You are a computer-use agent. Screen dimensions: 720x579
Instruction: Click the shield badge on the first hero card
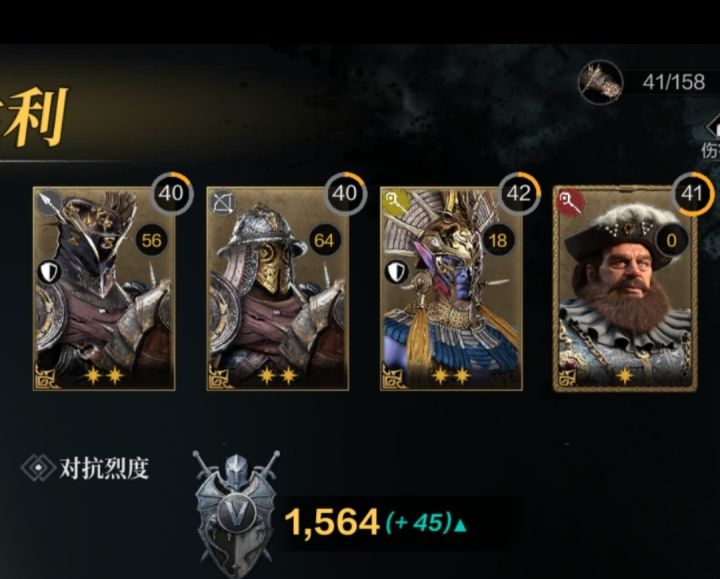point(49,272)
